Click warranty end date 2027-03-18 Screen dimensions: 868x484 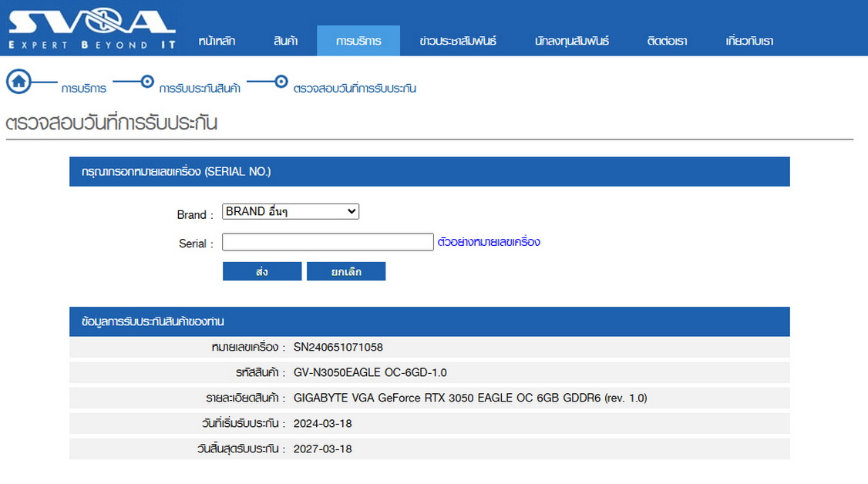point(323,449)
